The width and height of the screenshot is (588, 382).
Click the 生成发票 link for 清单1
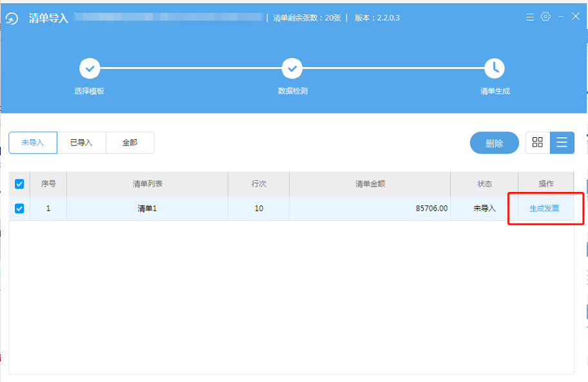544,209
